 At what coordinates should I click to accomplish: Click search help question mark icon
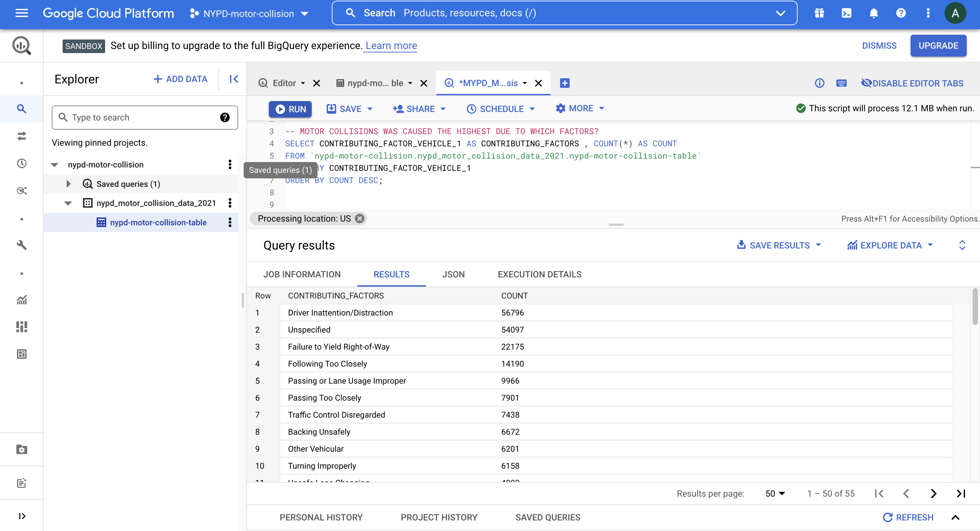point(225,117)
